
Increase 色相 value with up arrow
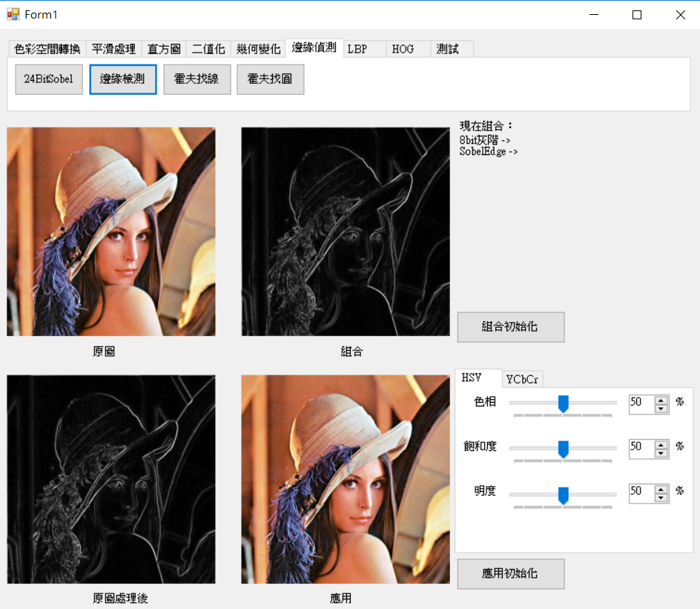click(x=661, y=401)
